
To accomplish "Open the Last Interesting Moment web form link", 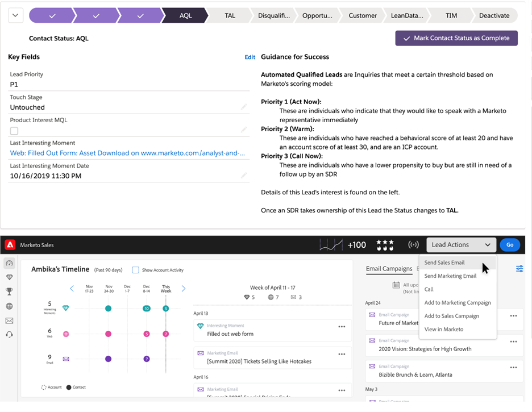I will pyautogui.click(x=127, y=153).
